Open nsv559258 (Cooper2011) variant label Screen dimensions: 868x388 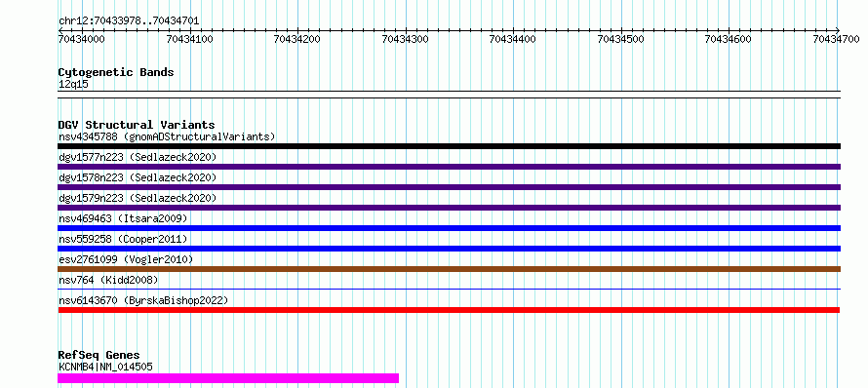pos(123,239)
